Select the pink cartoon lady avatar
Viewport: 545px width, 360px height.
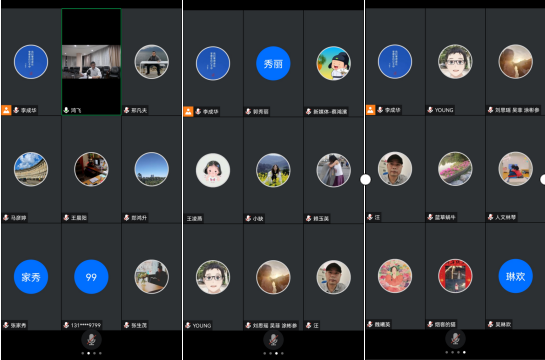395,276
